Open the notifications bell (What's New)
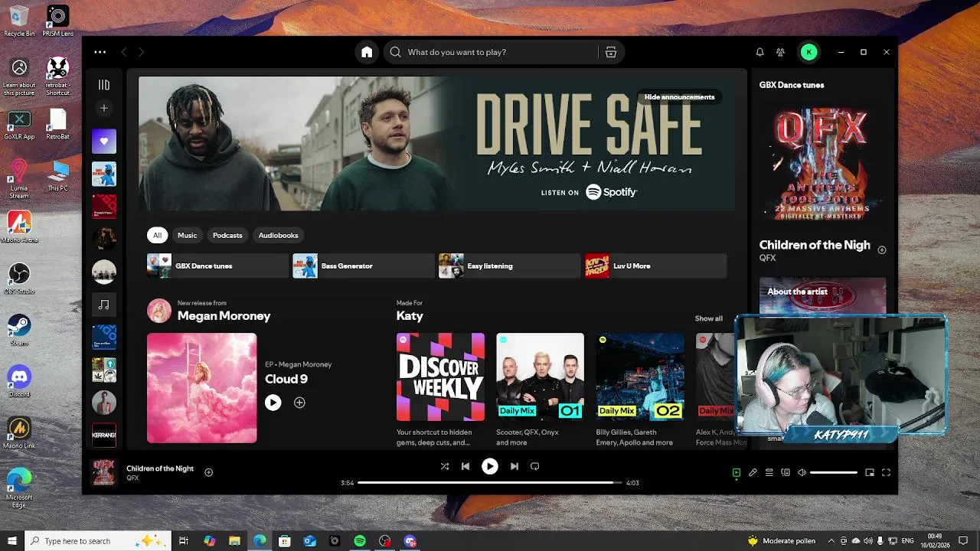This screenshot has width=980, height=551. 759,52
